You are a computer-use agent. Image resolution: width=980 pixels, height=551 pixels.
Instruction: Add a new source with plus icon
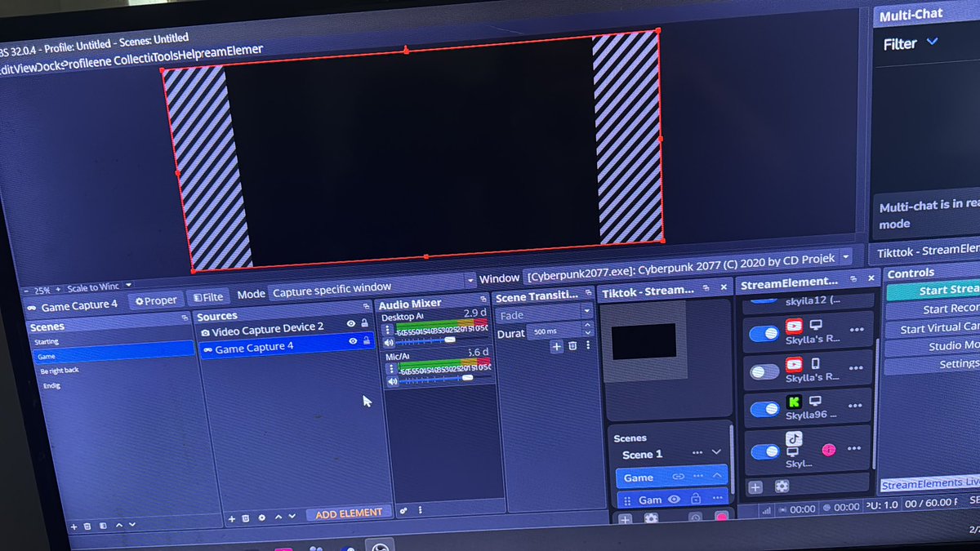click(232, 518)
